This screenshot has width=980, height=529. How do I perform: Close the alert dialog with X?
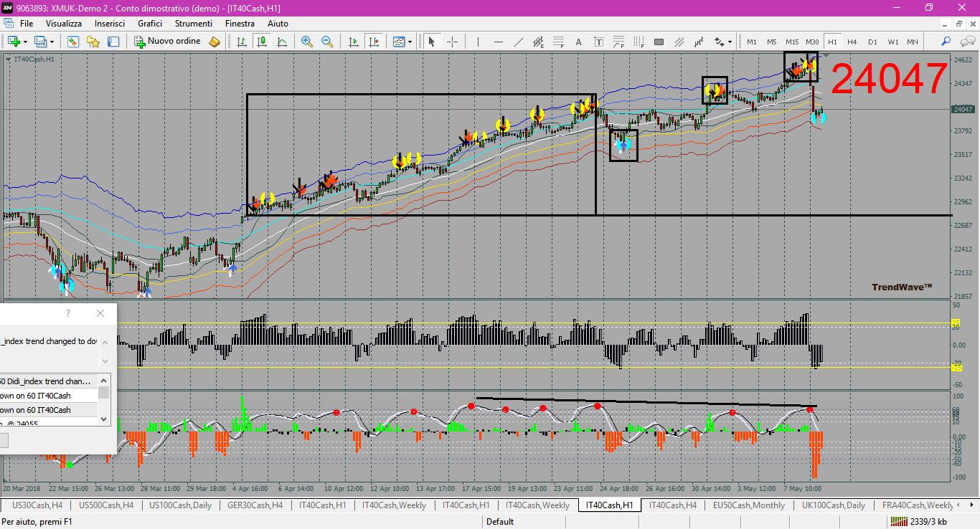coord(100,313)
